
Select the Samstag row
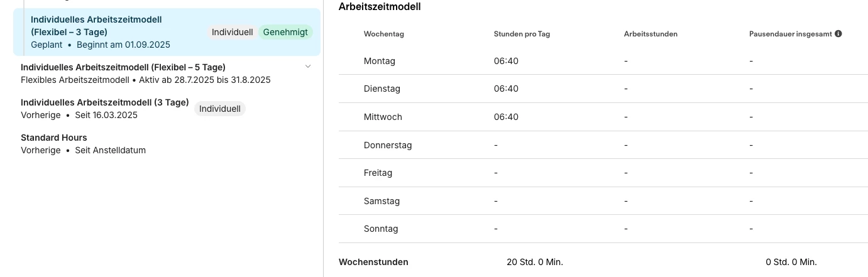point(382,201)
